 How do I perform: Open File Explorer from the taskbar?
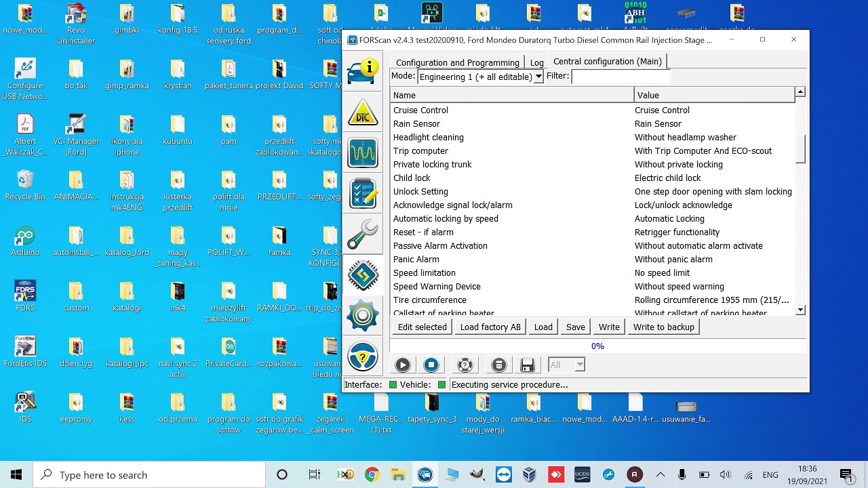click(398, 474)
